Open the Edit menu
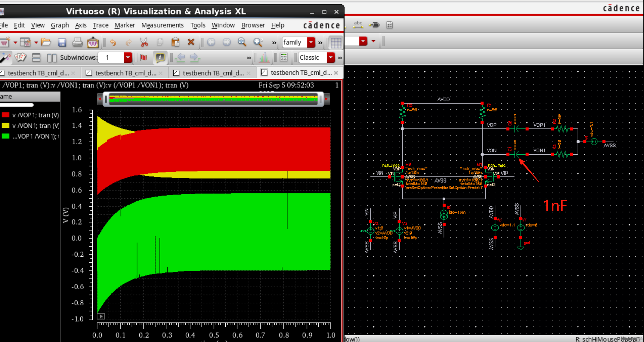This screenshot has width=644, height=342. pyautogui.click(x=19, y=25)
